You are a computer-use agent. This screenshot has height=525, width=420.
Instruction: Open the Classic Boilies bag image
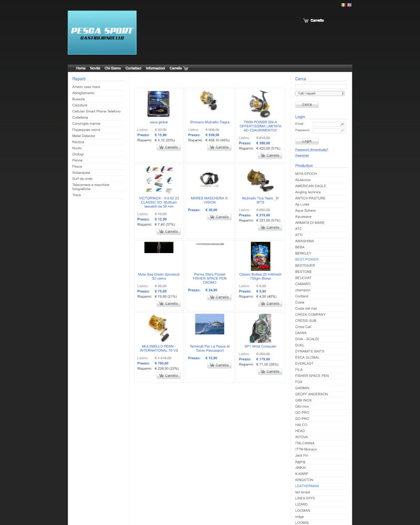pyautogui.click(x=260, y=256)
